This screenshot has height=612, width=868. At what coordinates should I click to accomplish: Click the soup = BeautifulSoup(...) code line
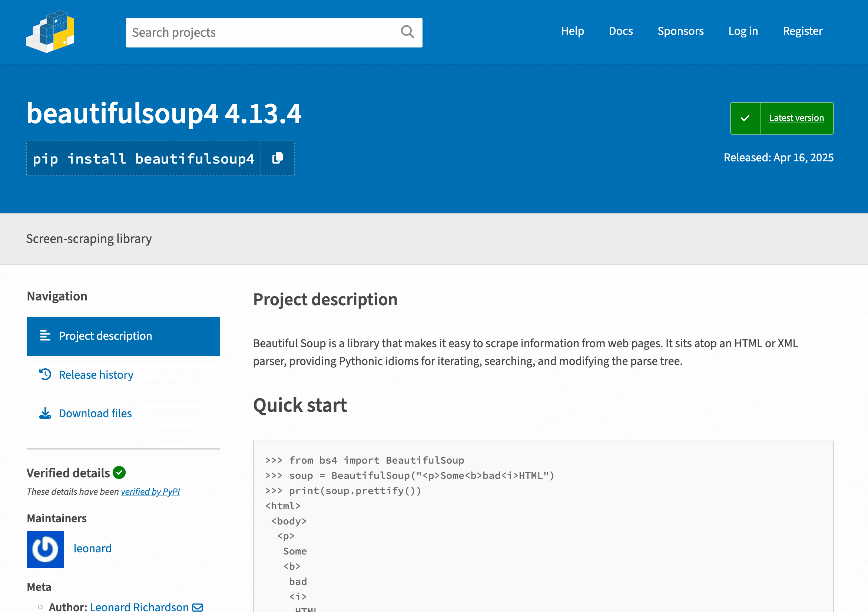[410, 475]
